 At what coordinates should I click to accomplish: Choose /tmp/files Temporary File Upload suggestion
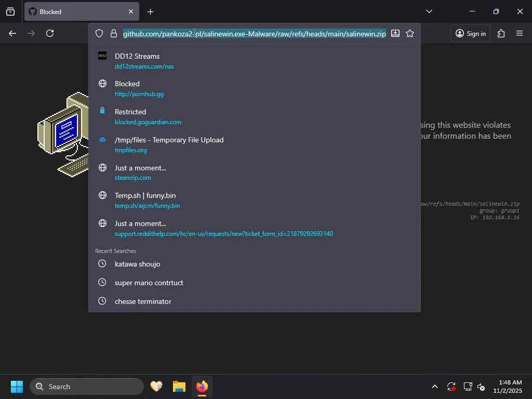tap(255, 145)
